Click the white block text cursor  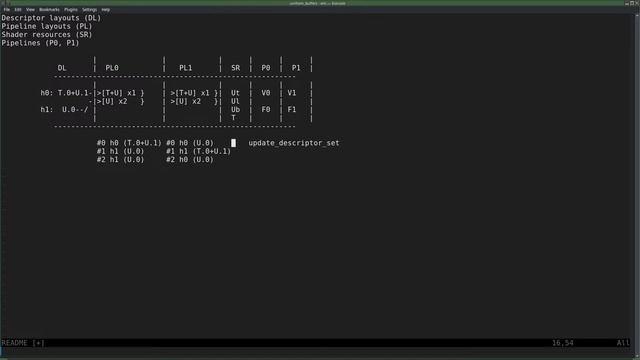(233, 143)
